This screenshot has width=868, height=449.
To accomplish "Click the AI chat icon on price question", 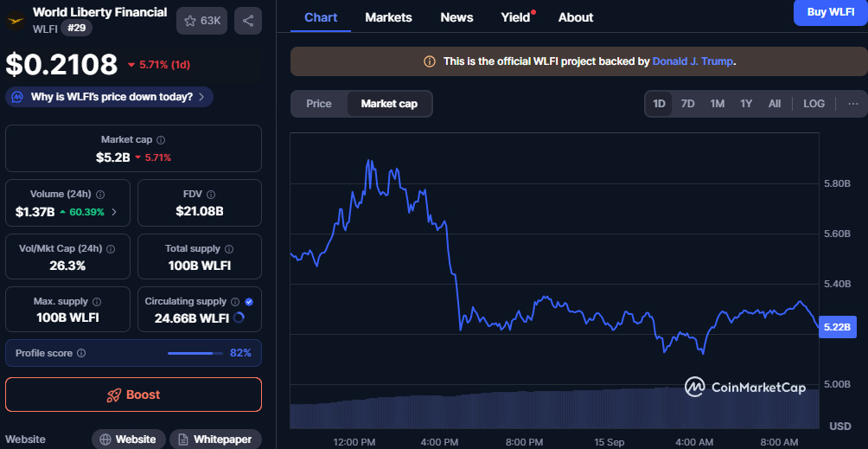I will click(17, 97).
